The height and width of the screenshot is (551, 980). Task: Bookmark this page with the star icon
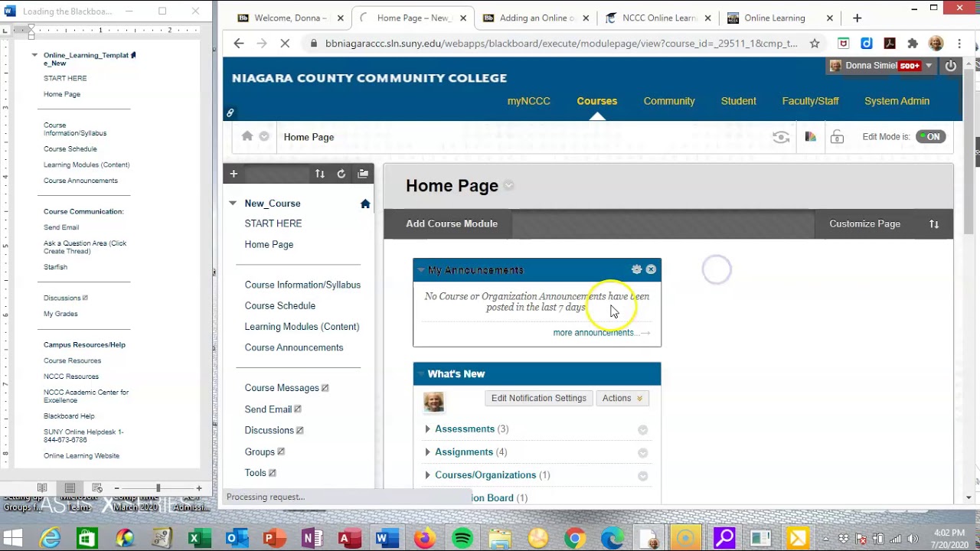[815, 44]
